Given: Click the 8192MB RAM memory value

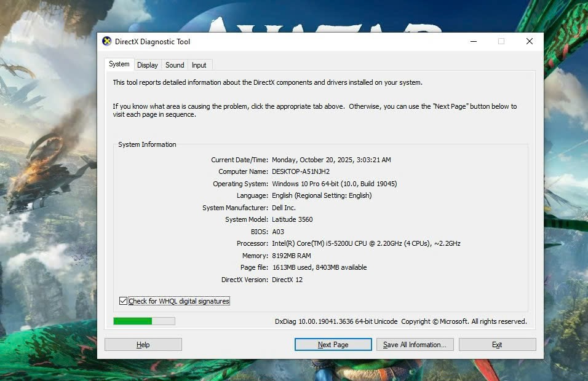Looking at the screenshot, I should 292,256.
